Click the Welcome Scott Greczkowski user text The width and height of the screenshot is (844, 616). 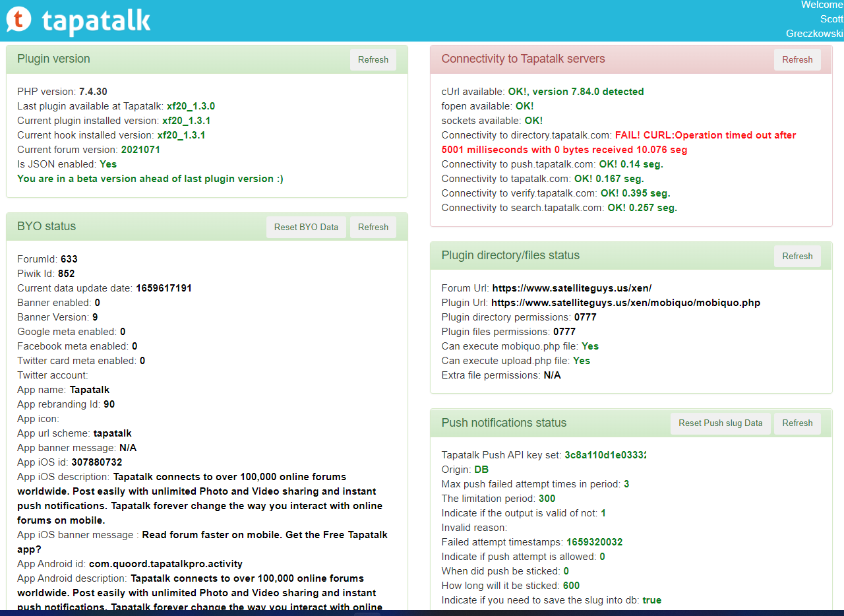point(814,19)
